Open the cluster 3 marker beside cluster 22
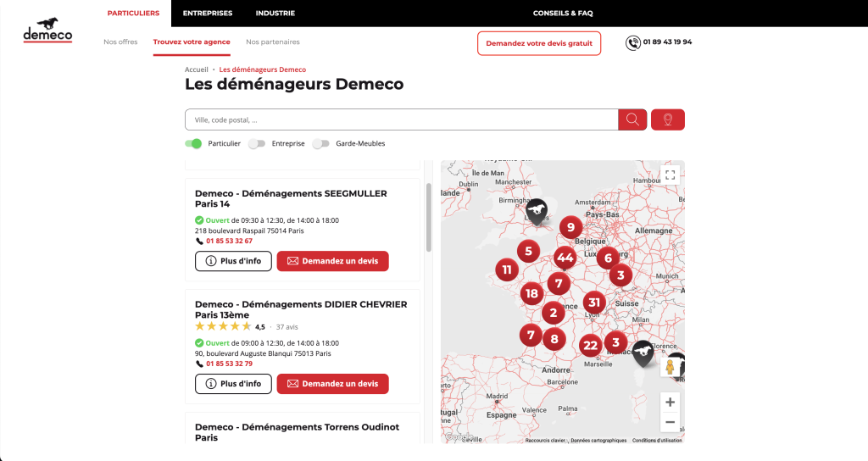 [x=615, y=342]
